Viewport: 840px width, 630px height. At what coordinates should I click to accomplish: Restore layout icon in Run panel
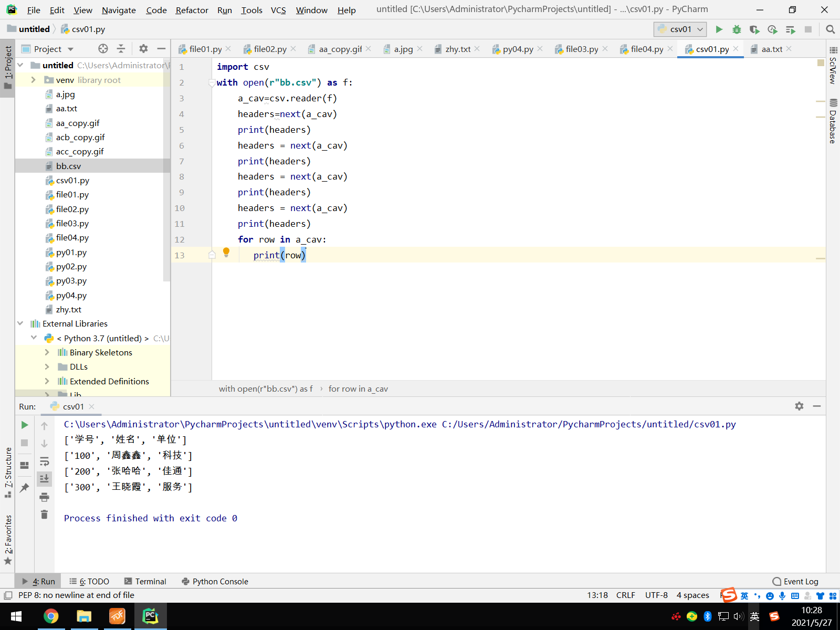[x=25, y=465]
